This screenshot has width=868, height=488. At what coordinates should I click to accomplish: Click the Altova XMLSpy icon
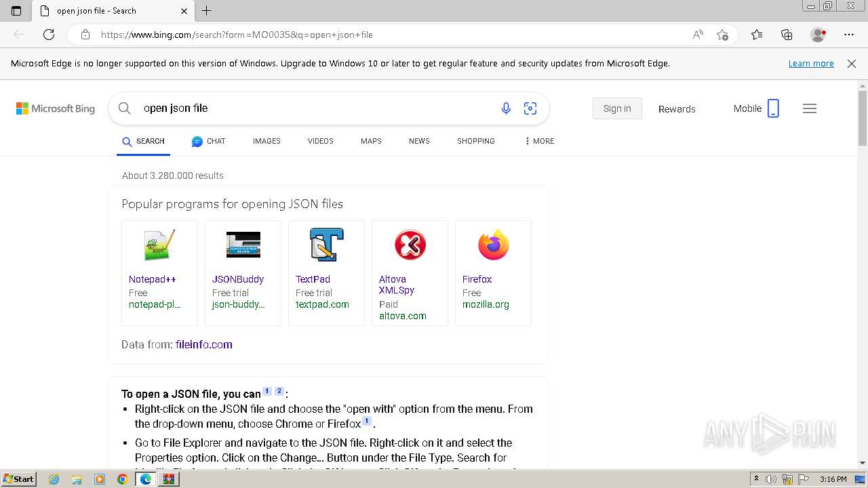(x=410, y=245)
